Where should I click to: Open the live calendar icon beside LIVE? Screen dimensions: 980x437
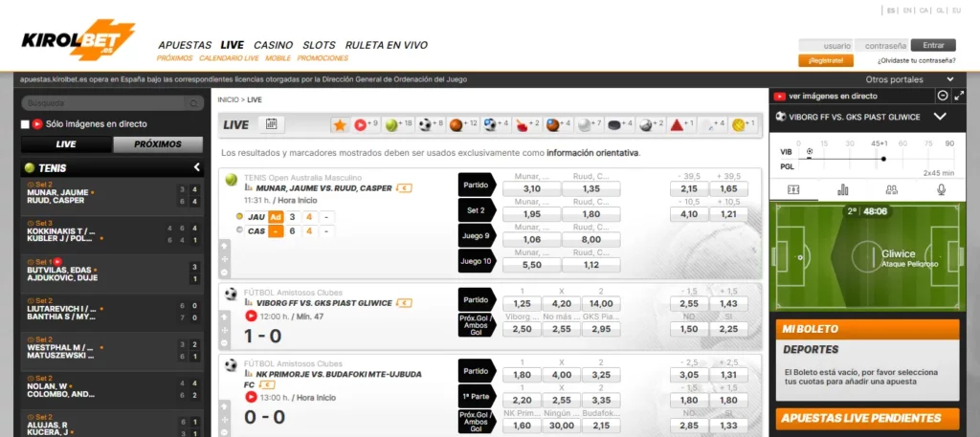click(x=271, y=124)
